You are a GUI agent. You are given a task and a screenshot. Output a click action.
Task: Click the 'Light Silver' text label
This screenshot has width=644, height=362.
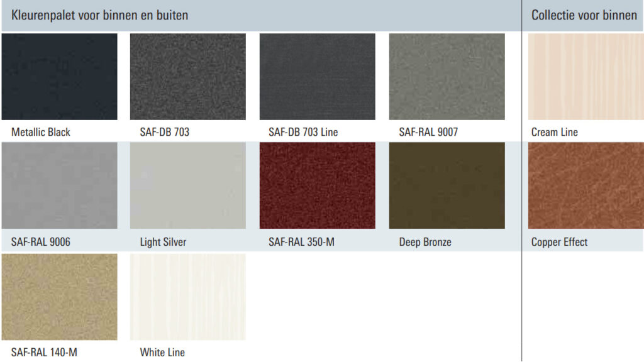click(163, 242)
